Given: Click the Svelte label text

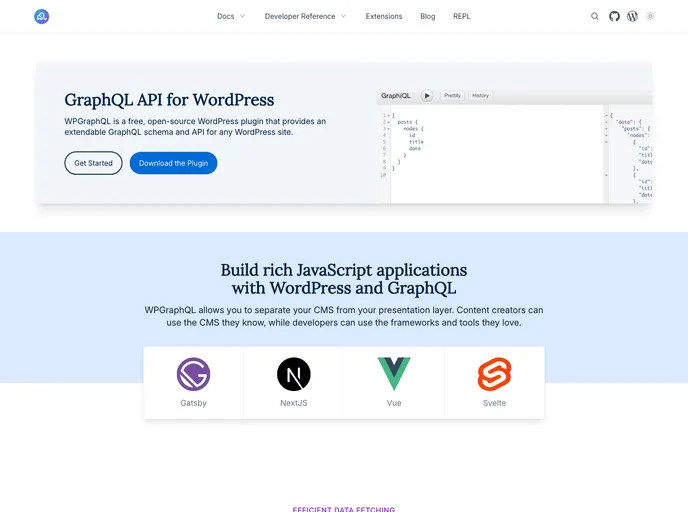Looking at the screenshot, I should (x=494, y=403).
